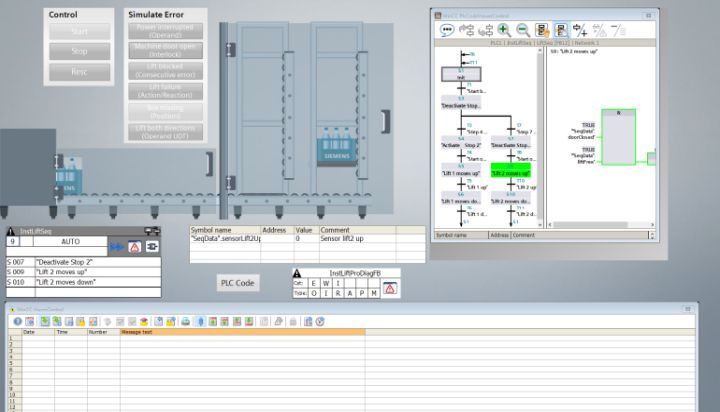Click the highlighted blue icon in alarm toolbar
This screenshot has height=412, width=720.
coord(200,322)
